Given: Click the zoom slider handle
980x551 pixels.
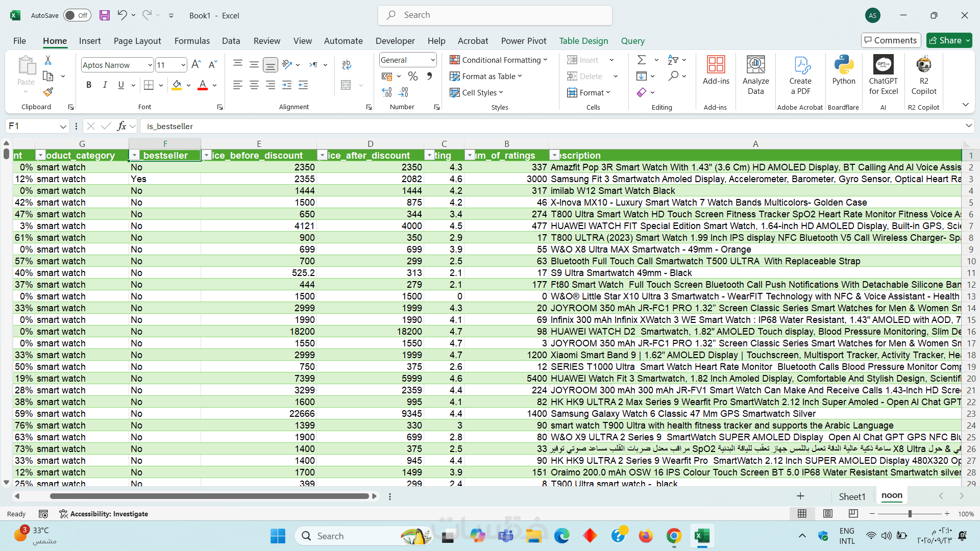Looking at the screenshot, I should (x=910, y=514).
